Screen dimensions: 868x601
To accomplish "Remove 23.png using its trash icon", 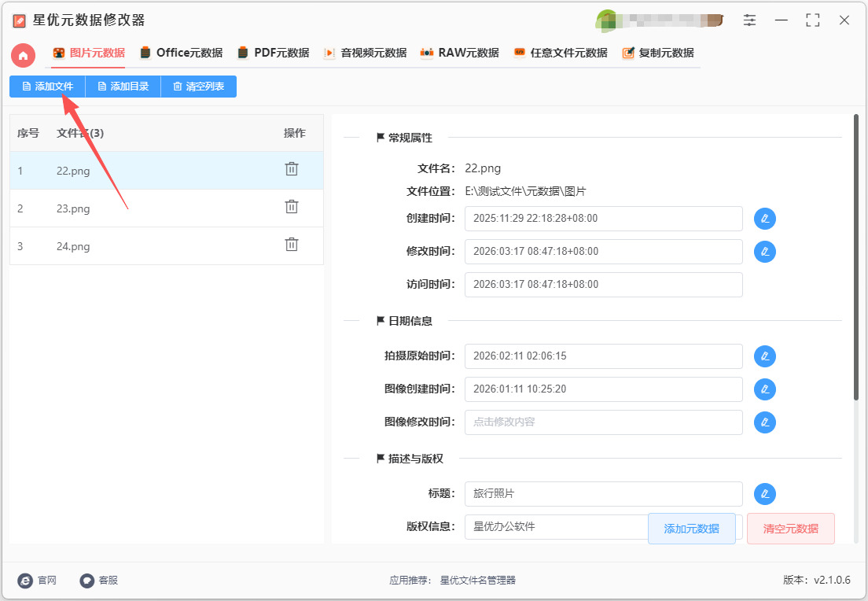I will pyautogui.click(x=292, y=207).
